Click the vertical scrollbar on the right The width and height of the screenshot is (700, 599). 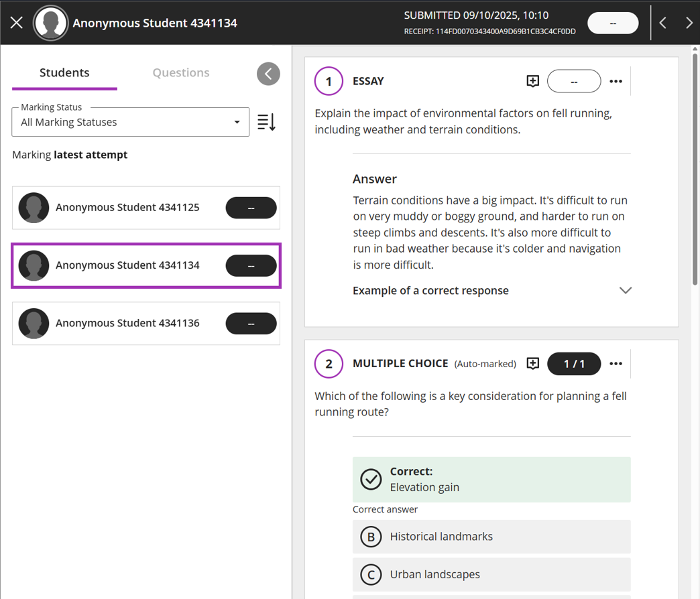tap(695, 168)
